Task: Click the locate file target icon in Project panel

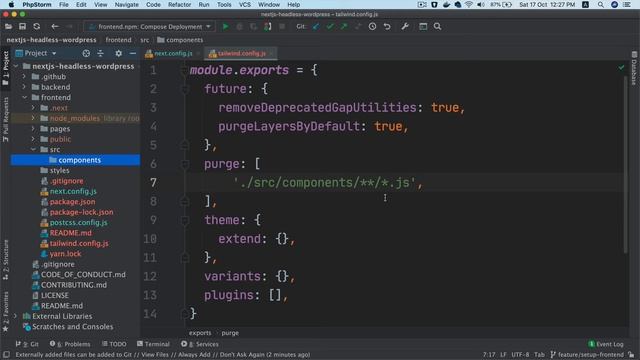Action: click(86, 53)
